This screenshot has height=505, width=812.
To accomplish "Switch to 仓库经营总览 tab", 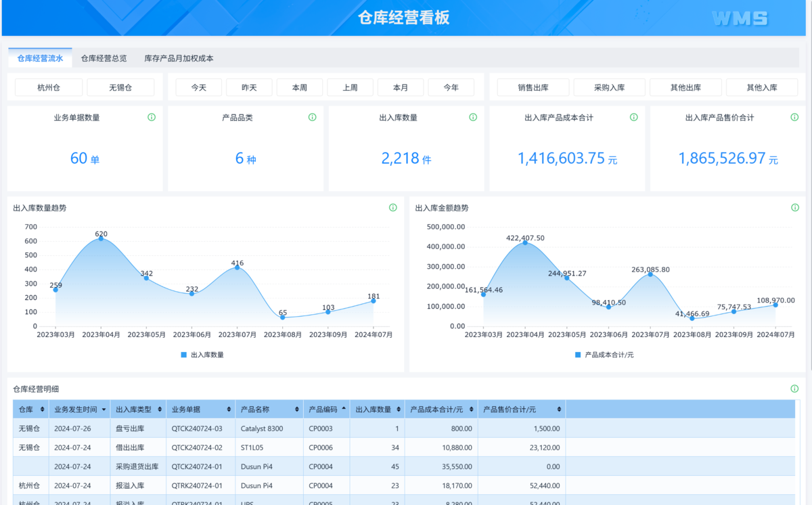I will tap(104, 58).
